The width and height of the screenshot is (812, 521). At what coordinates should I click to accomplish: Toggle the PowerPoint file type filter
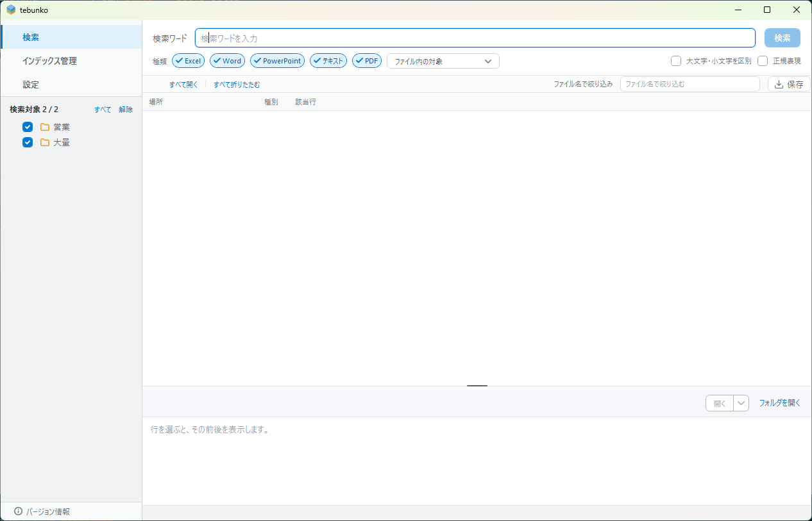[278, 61]
